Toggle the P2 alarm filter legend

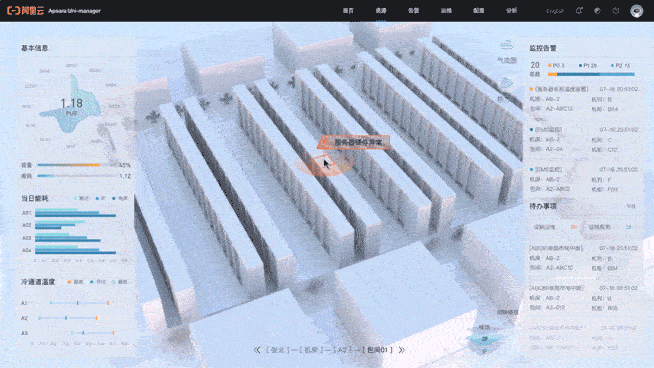click(620, 66)
